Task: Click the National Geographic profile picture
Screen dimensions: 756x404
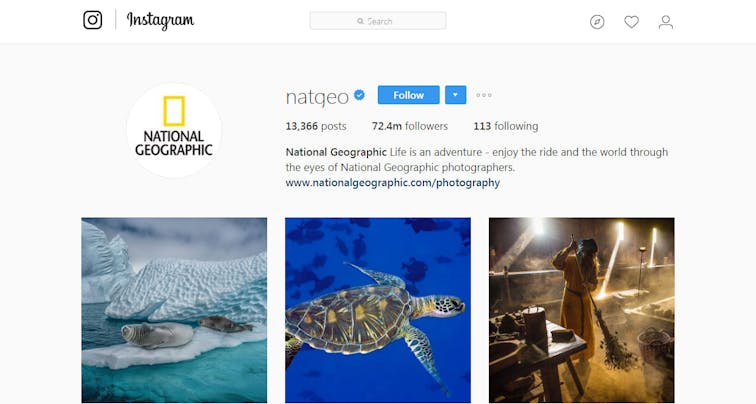Action: (x=174, y=131)
